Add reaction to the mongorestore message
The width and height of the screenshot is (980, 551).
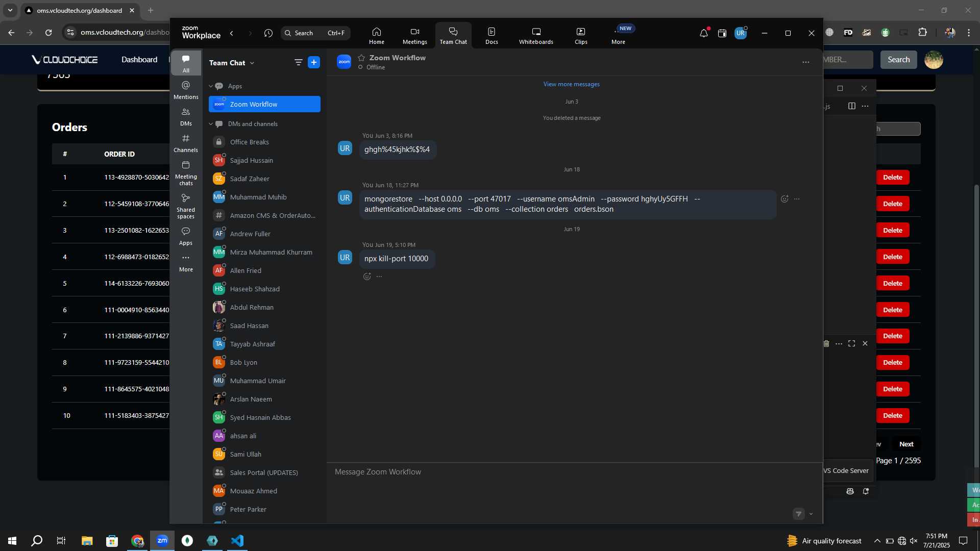click(785, 199)
